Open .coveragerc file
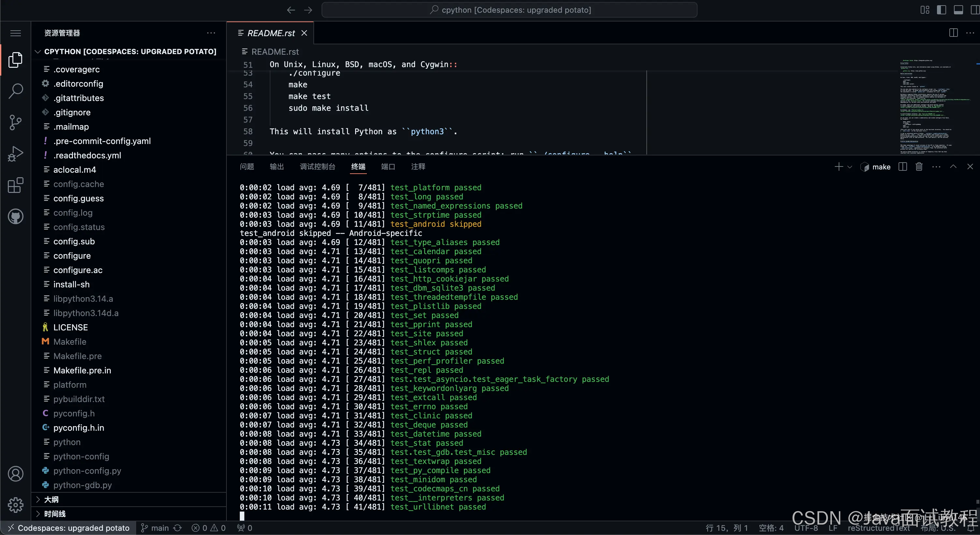This screenshot has width=980, height=535. tap(129, 69)
